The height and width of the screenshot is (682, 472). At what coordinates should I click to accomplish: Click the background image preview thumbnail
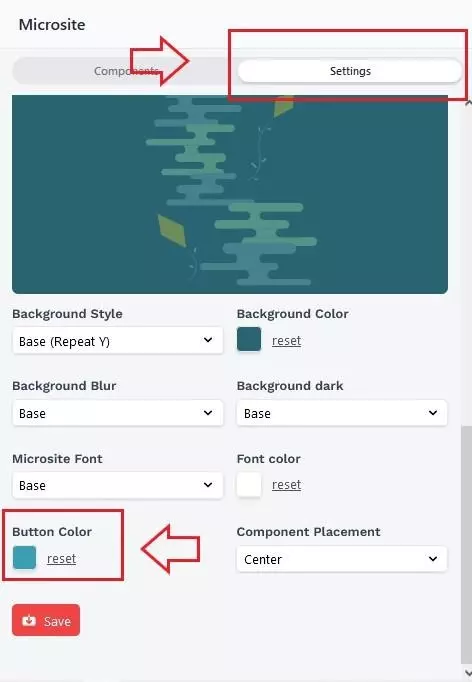tap(230, 194)
